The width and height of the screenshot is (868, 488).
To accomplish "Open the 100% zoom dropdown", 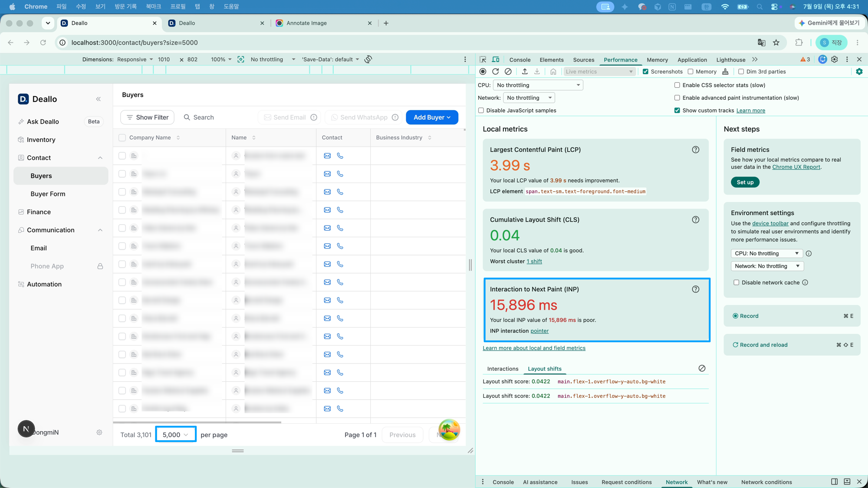I will pos(221,59).
